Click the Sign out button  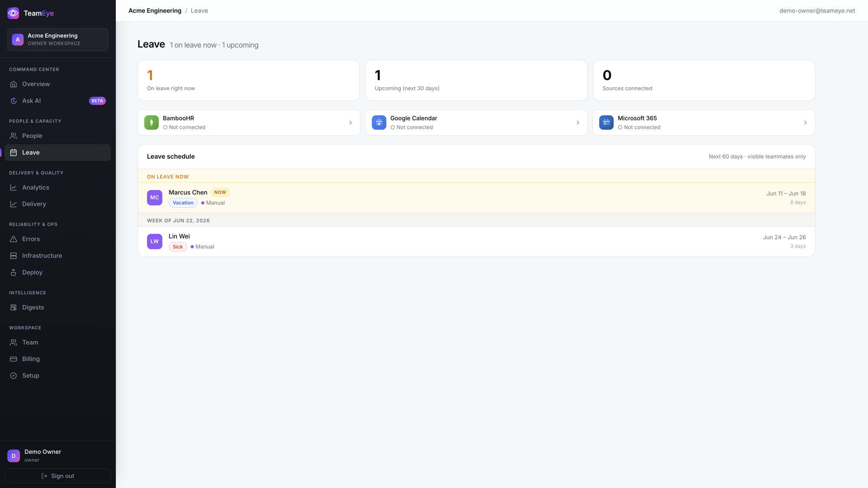point(58,476)
